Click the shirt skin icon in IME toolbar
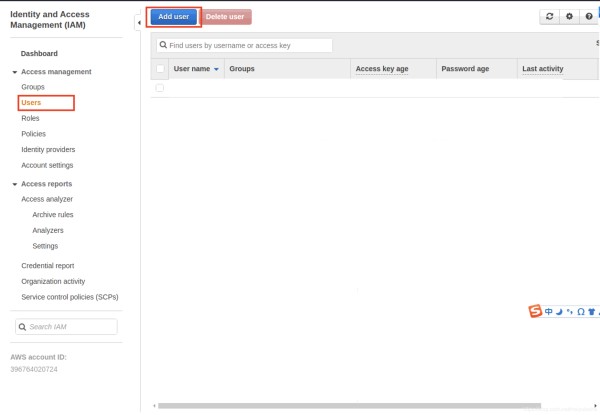 point(591,312)
